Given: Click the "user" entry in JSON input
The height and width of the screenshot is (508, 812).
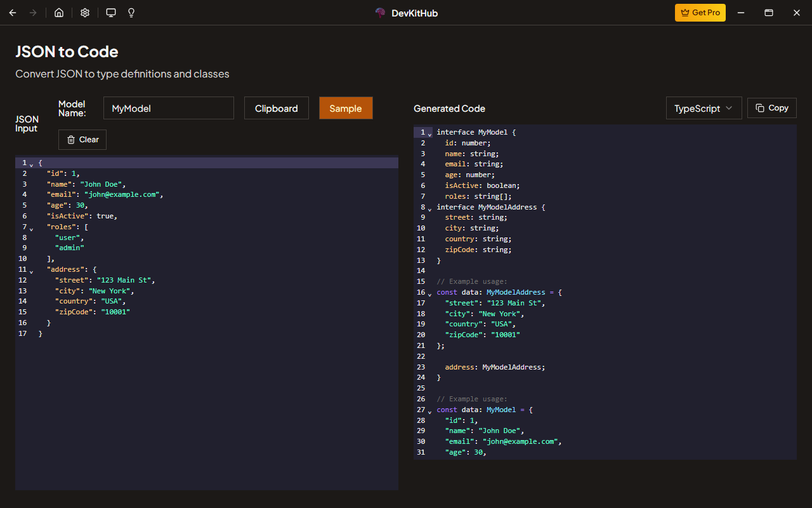Looking at the screenshot, I should pos(69,237).
